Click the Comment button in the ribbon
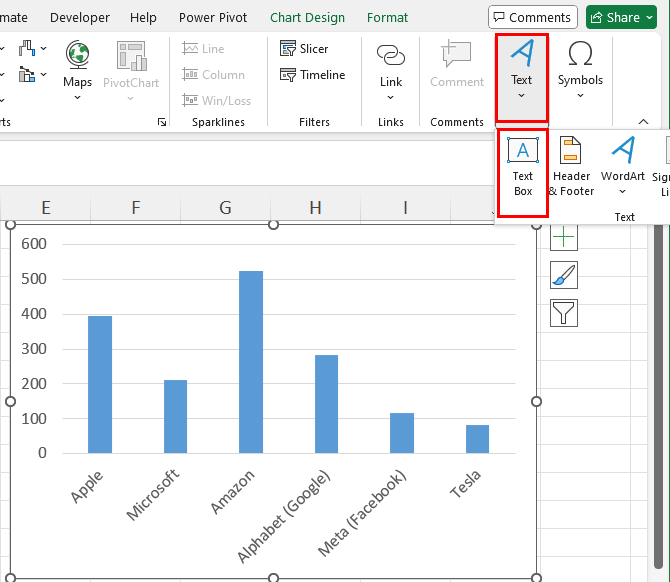 [456, 64]
